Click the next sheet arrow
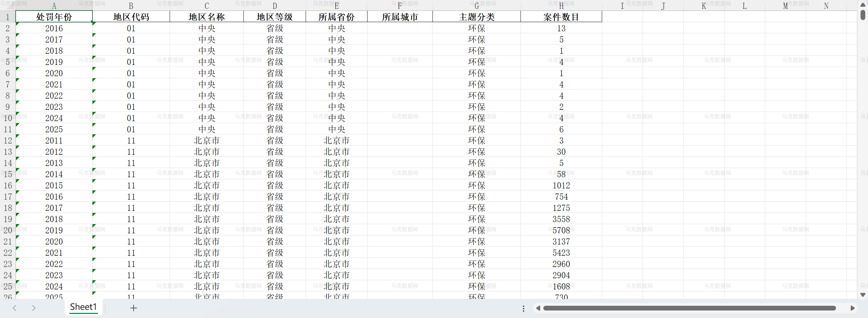Image resolution: width=868 pixels, height=318 pixels. 33,308
